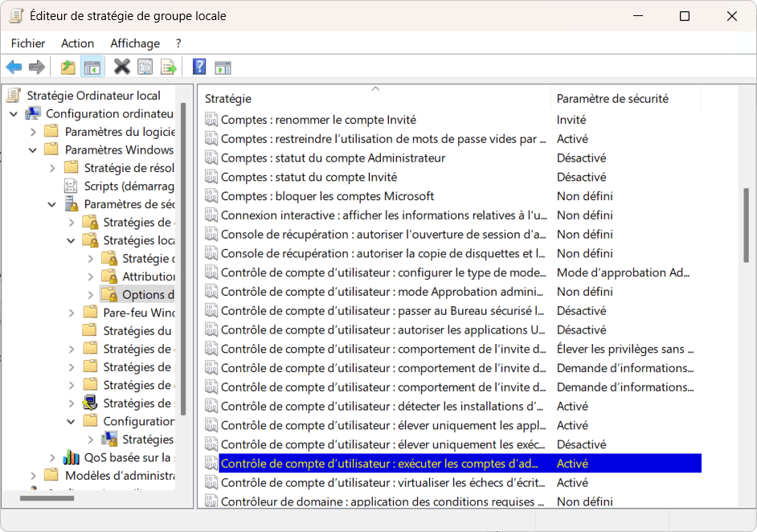The height and width of the screenshot is (532, 757).
Task: Click the application window icon in the title bar
Action: pyautogui.click(x=16, y=16)
